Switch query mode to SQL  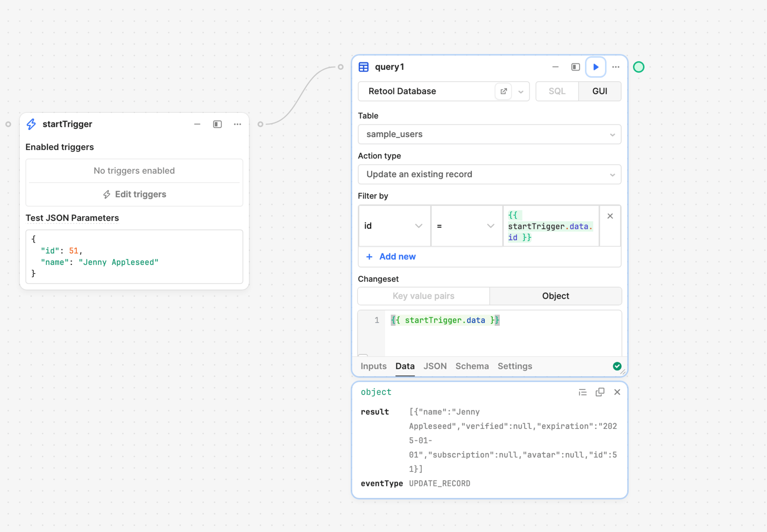pyautogui.click(x=557, y=91)
